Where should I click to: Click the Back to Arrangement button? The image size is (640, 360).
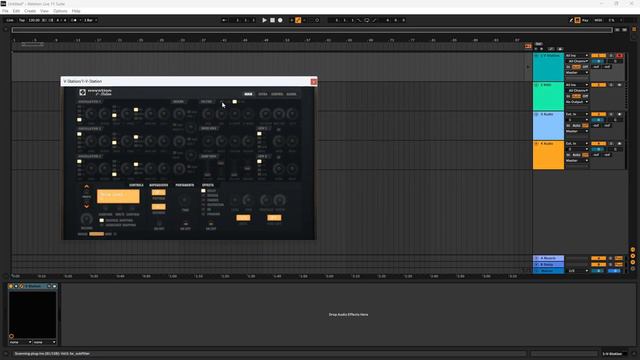(x=528, y=46)
